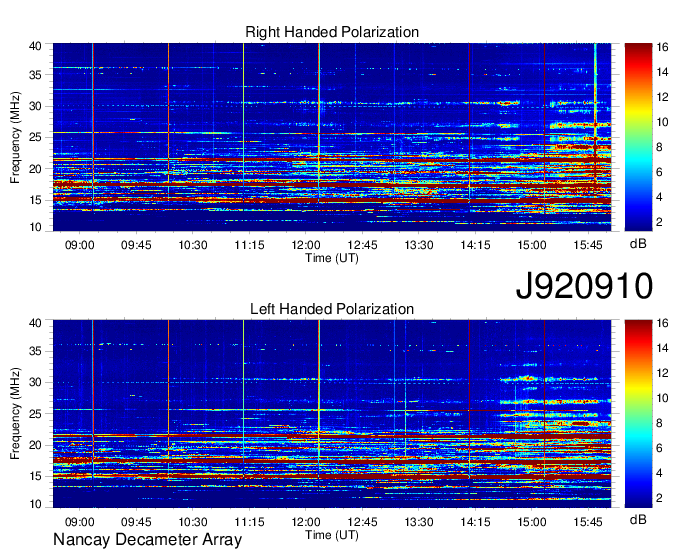Click the 14:15 time tick of Left Handed plot
680x552 pixels.
click(475, 522)
